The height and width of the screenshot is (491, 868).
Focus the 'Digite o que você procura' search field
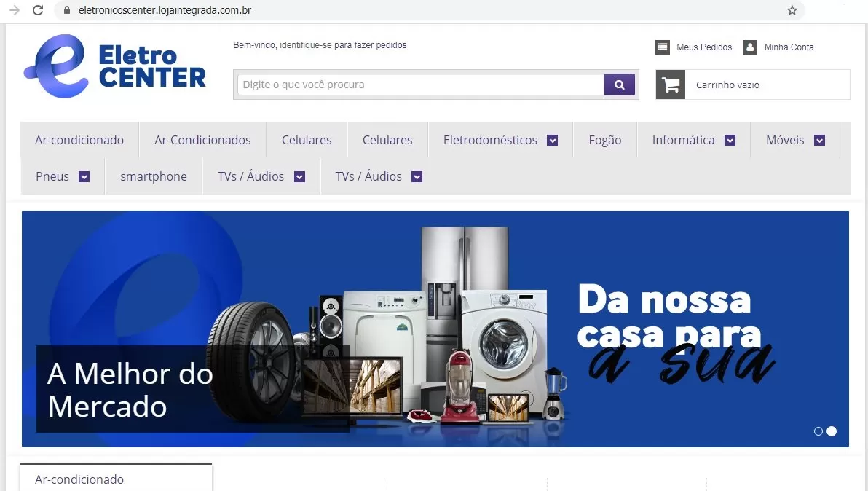pyautogui.click(x=421, y=85)
